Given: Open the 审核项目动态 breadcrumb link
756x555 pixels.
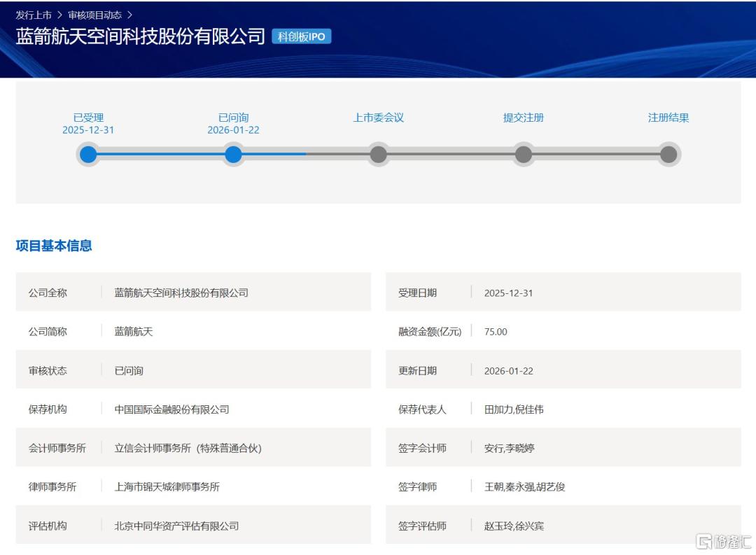Looking at the screenshot, I should 95,15.
